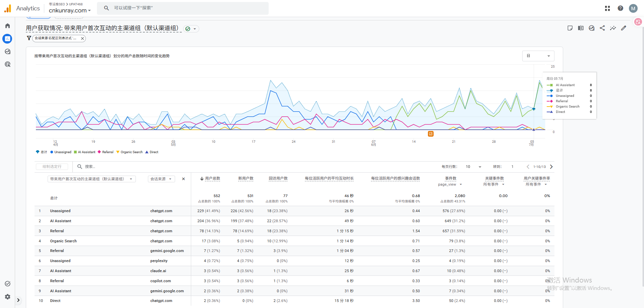Open the Explore icon in sidebar

(x=7, y=51)
